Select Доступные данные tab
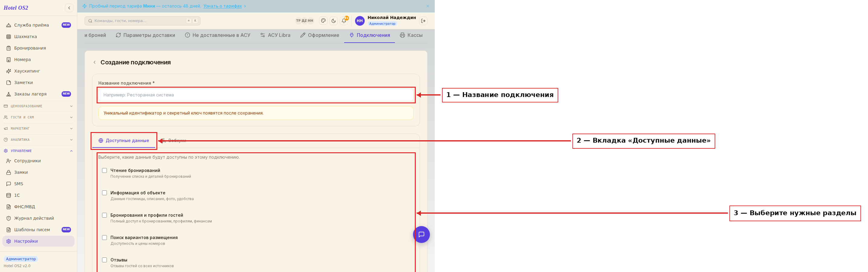 [x=124, y=141]
